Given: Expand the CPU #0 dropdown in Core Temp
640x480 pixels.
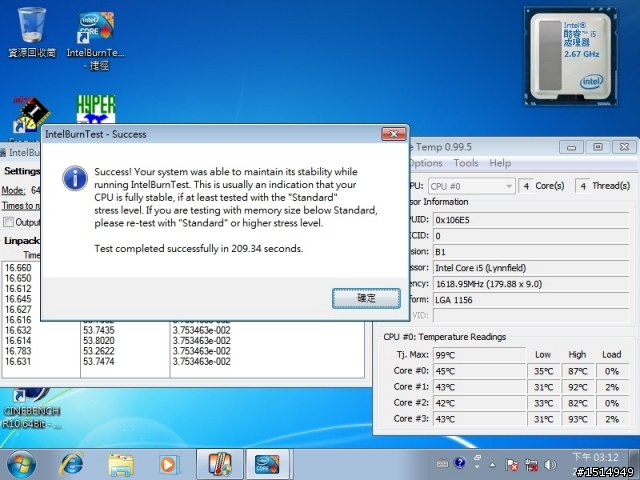Looking at the screenshot, I should tap(471, 186).
